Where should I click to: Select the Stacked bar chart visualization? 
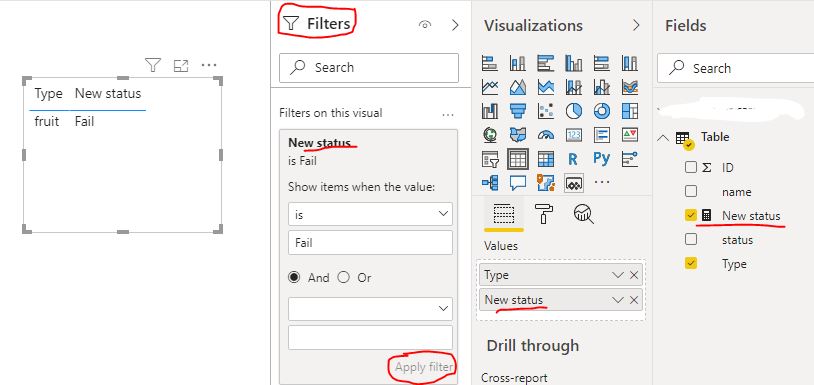click(490, 63)
